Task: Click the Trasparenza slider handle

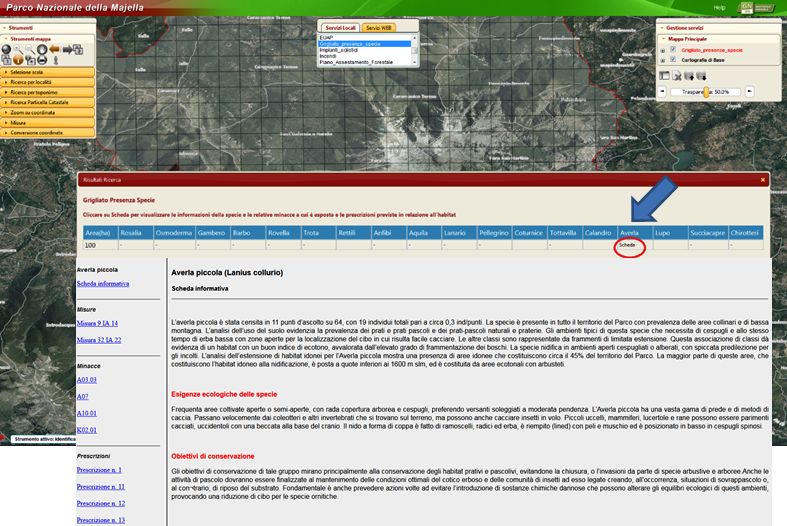Action: tap(706, 91)
